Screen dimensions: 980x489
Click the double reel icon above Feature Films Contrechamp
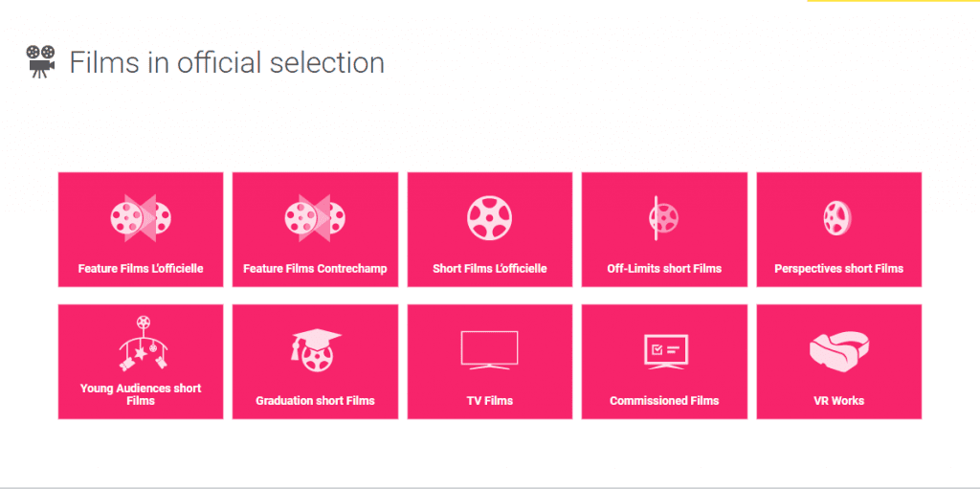pos(315,218)
